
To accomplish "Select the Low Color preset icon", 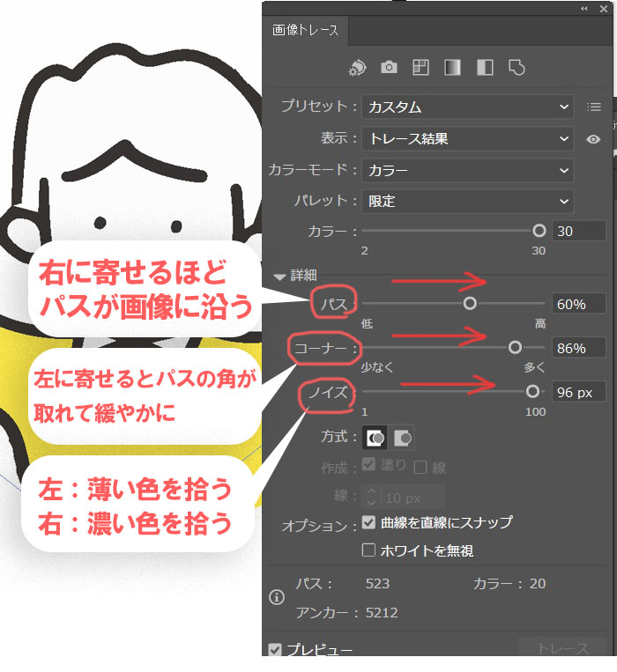I will click(x=420, y=67).
